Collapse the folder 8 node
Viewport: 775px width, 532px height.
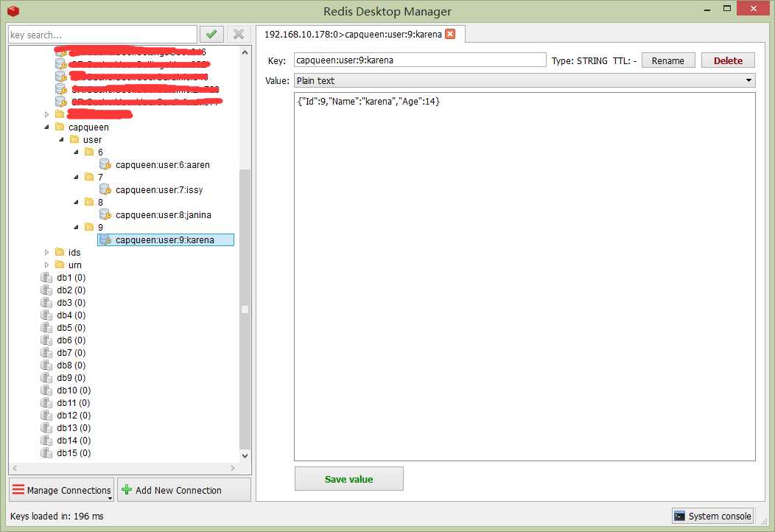(x=76, y=202)
